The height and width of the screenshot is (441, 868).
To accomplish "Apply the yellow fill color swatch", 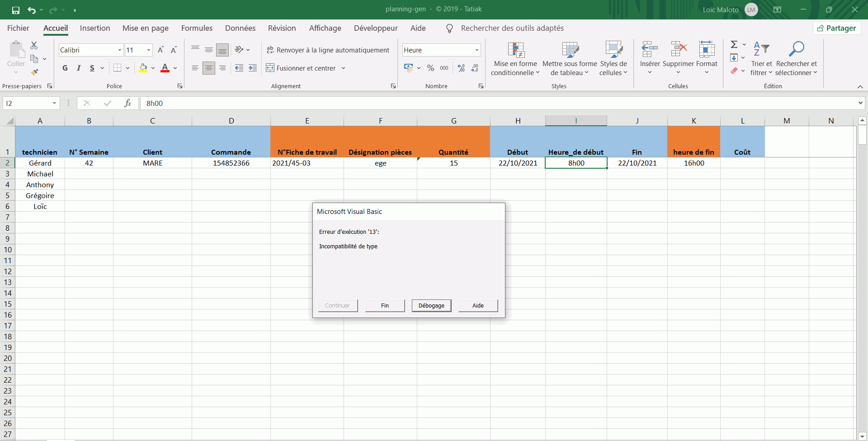I will tap(143, 68).
